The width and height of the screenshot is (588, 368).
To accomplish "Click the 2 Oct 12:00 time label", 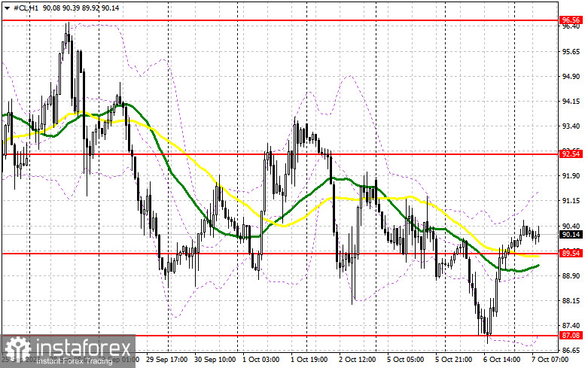I will [x=358, y=360].
